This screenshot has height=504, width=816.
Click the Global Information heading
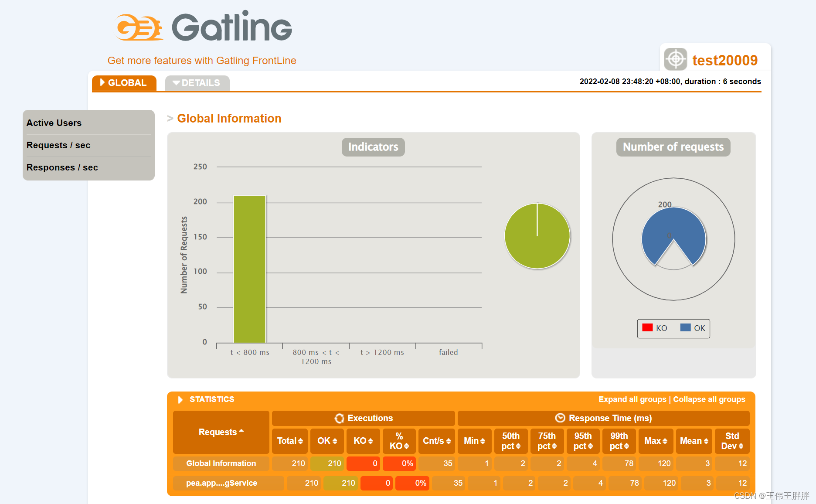[x=229, y=119]
